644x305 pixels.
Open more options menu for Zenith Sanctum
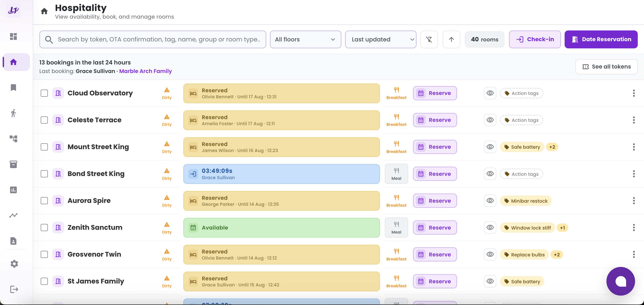click(x=634, y=228)
